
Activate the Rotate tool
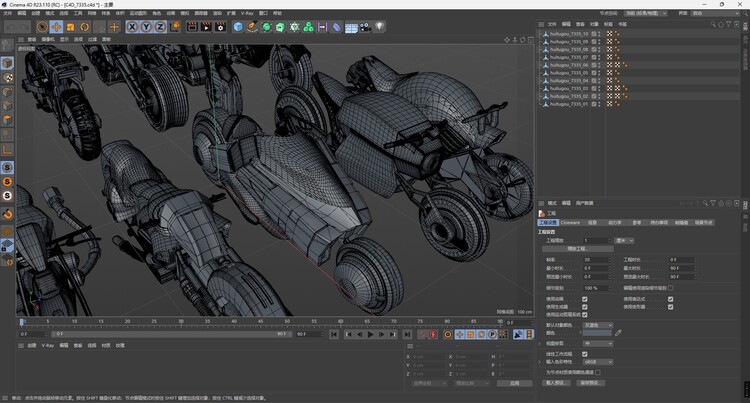click(85, 27)
